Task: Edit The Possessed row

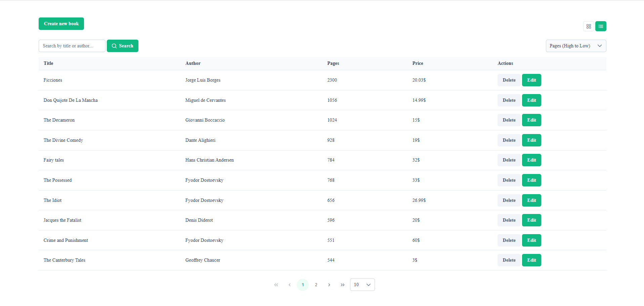Action: [531, 180]
